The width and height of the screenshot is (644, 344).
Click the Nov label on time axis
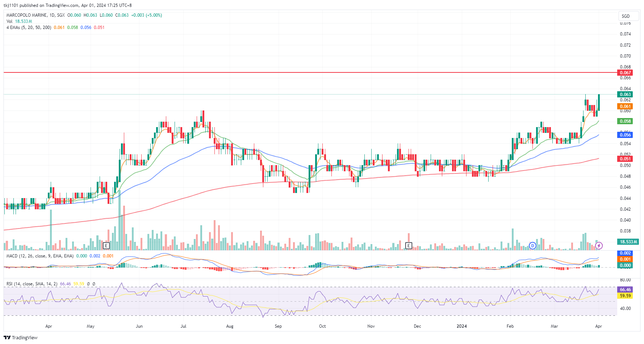coord(371,326)
